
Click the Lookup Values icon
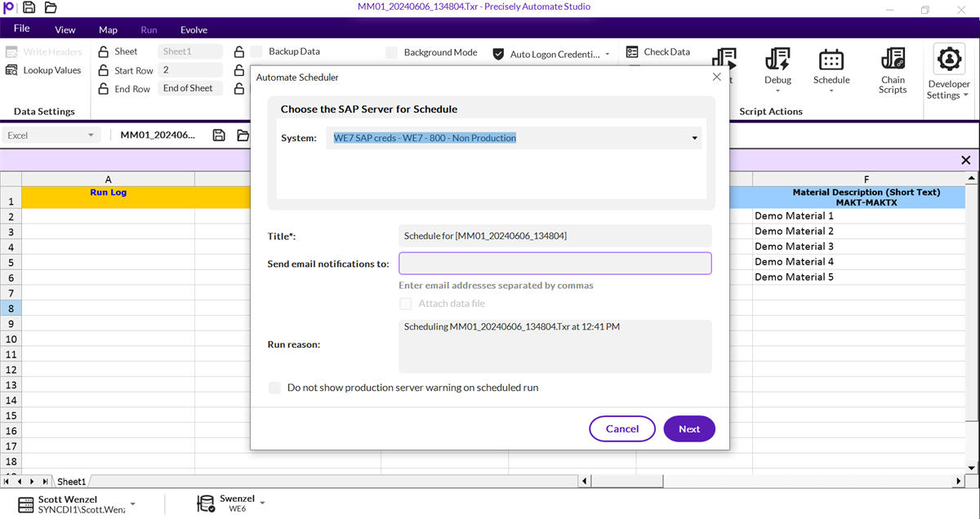pyautogui.click(x=11, y=70)
